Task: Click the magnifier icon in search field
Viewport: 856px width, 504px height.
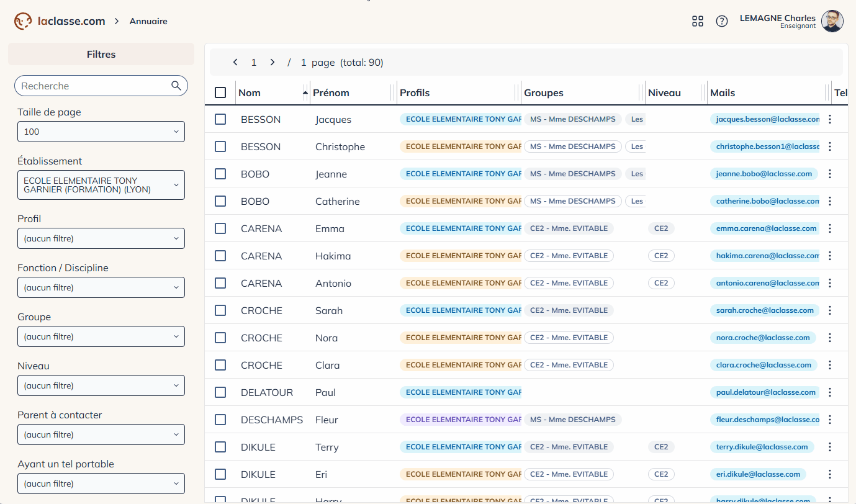Action: (176, 86)
